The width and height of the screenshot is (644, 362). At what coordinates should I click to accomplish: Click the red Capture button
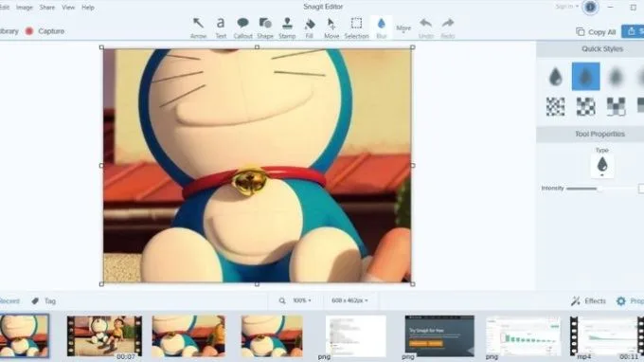pyautogui.click(x=45, y=31)
